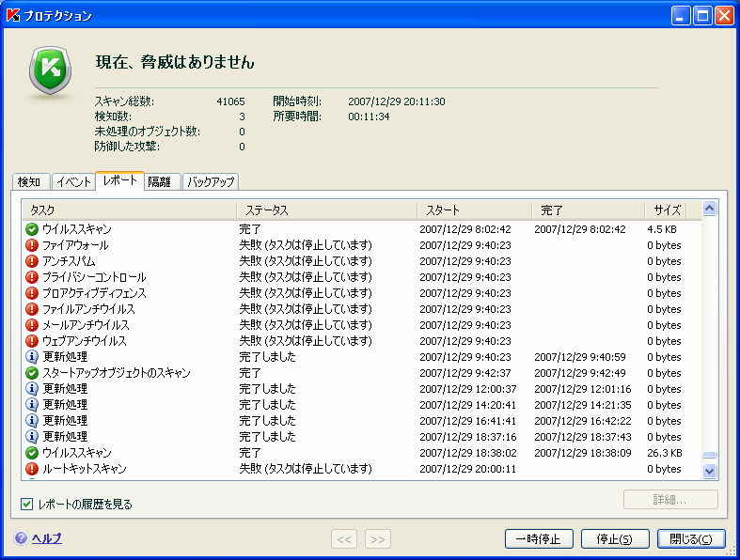The height and width of the screenshot is (560, 740).
Task: Click the red error icon beside プロアクティブディフェンス
Action: click(x=32, y=293)
